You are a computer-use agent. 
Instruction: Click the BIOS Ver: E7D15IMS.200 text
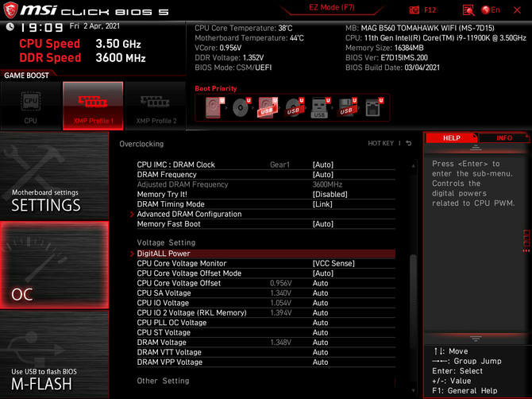coord(387,58)
